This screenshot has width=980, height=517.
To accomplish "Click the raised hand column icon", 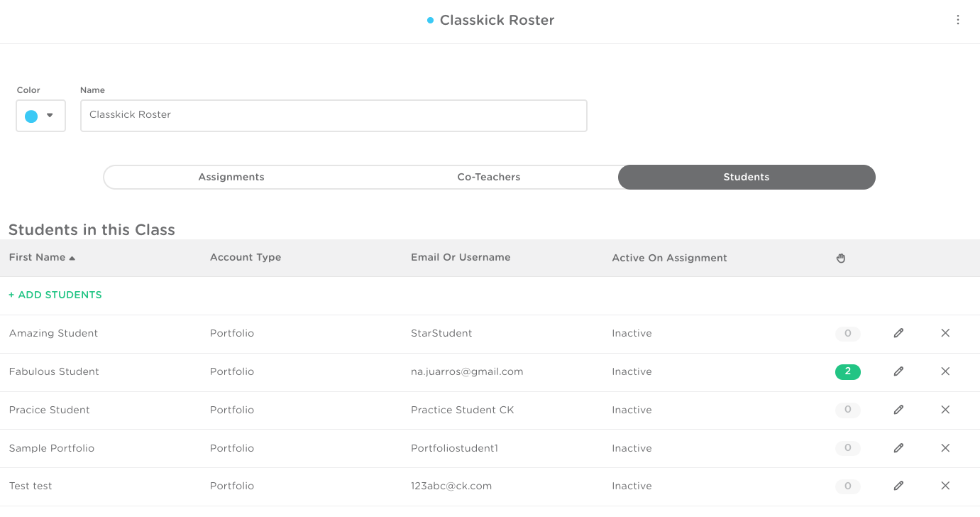I will pyautogui.click(x=841, y=258).
